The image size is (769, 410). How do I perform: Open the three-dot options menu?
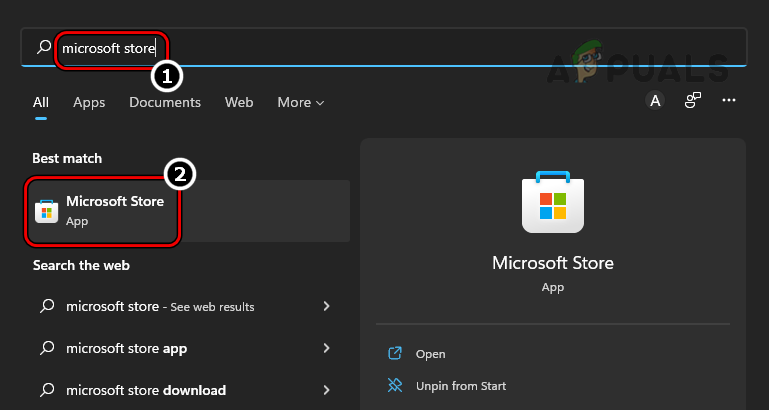729,101
